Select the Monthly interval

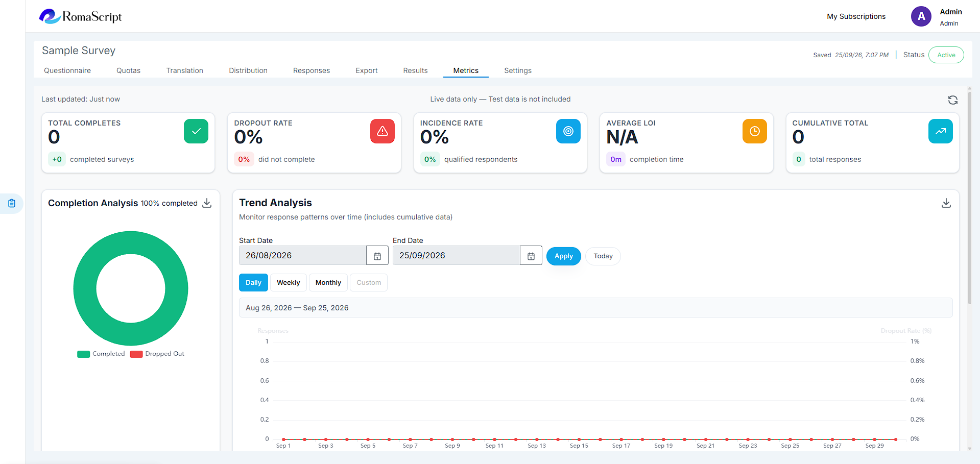(328, 283)
